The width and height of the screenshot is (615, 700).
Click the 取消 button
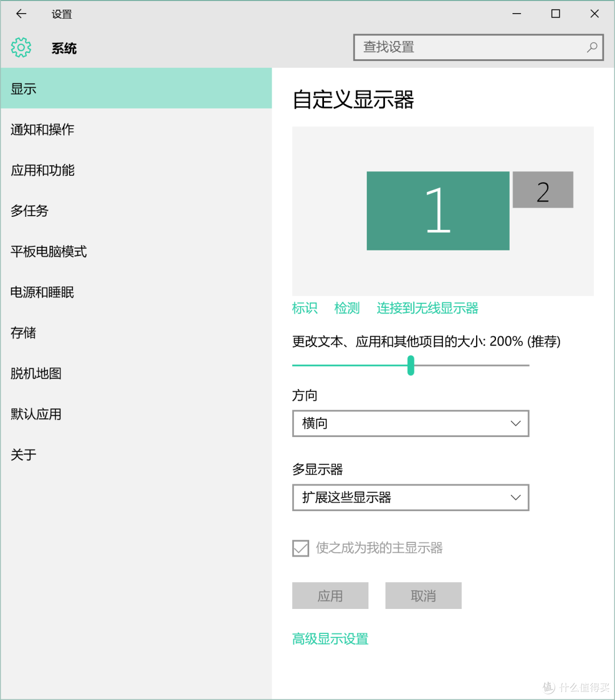pyautogui.click(x=423, y=596)
